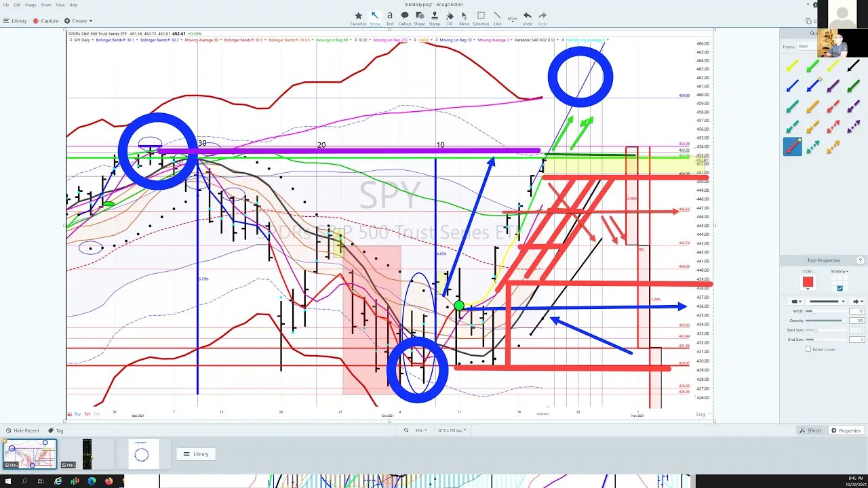Click the red Capture button
This screenshot has height=488, width=868.
pyautogui.click(x=46, y=21)
